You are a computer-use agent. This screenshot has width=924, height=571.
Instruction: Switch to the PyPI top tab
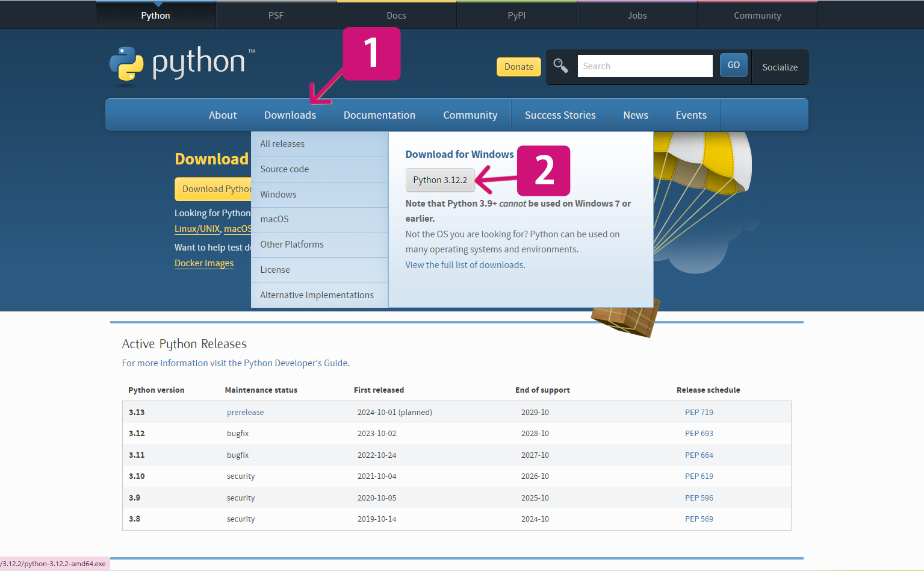click(516, 16)
